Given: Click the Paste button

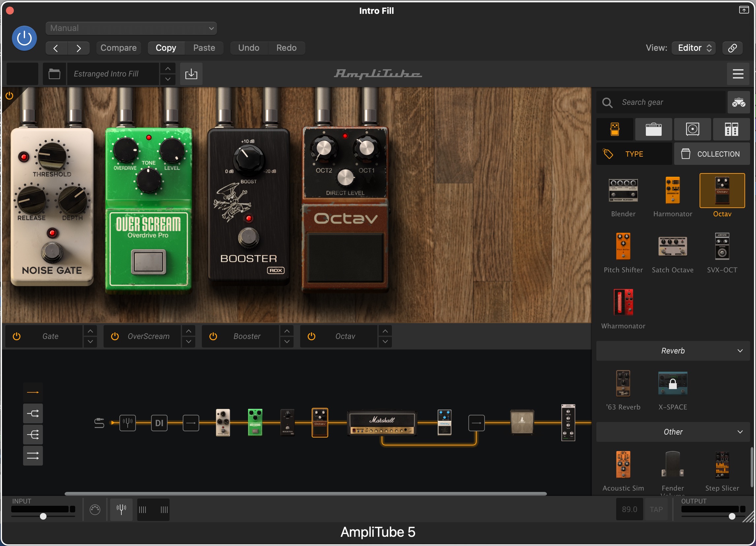Looking at the screenshot, I should click(204, 48).
